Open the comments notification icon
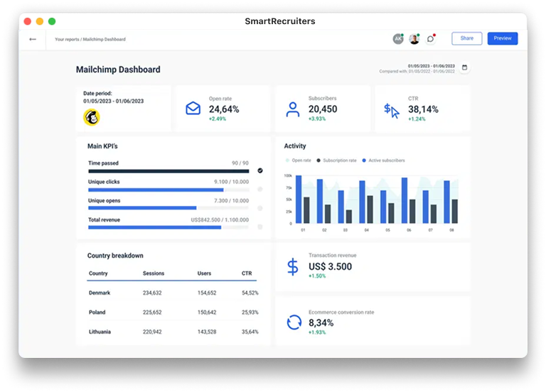This screenshot has width=546, height=392. pyautogui.click(x=431, y=39)
